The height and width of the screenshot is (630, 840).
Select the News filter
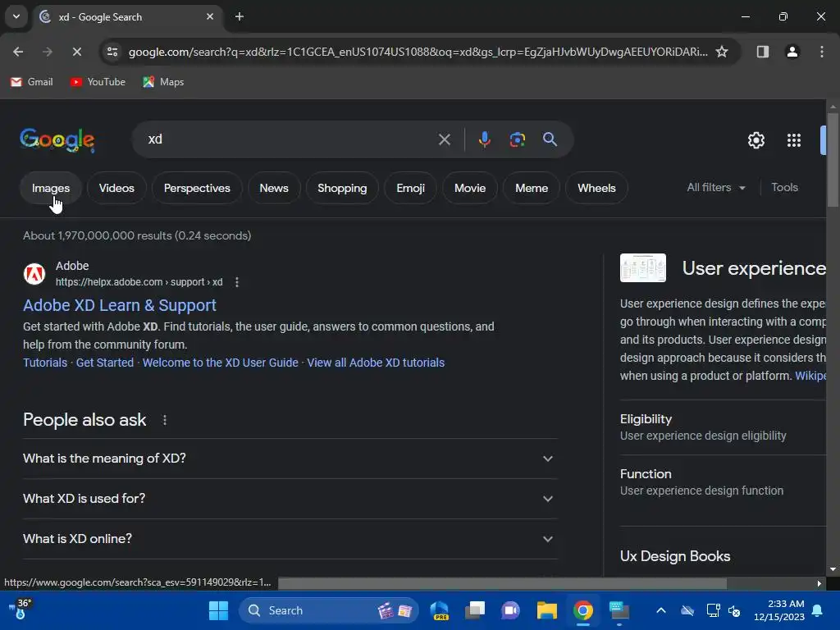(274, 188)
